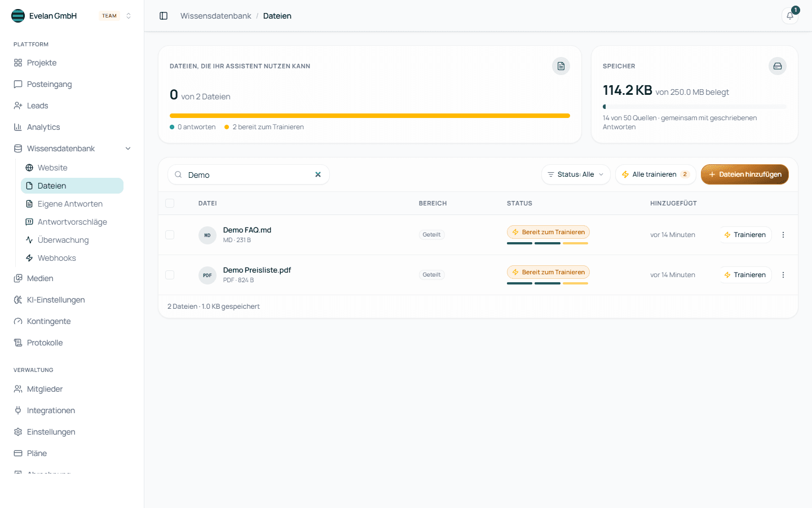Click Wissensdatenbank breadcrumb link
This screenshot has width=812, height=508.
[x=215, y=16]
